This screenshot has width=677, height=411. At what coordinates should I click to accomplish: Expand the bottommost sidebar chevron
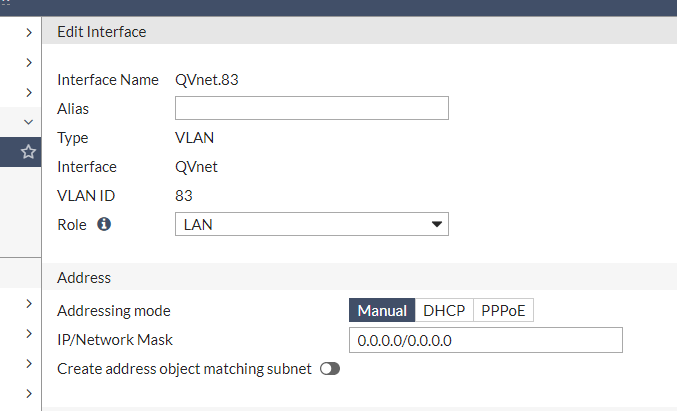(29, 391)
